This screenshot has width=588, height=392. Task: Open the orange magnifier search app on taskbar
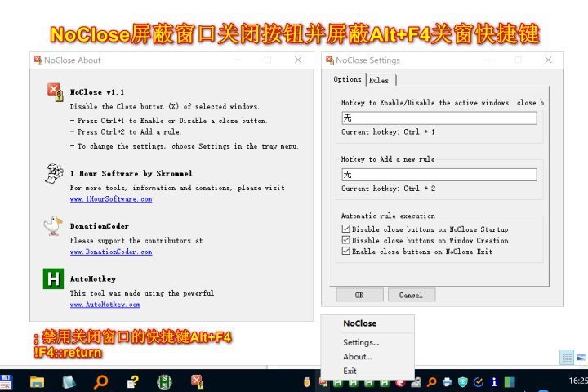click(x=101, y=382)
